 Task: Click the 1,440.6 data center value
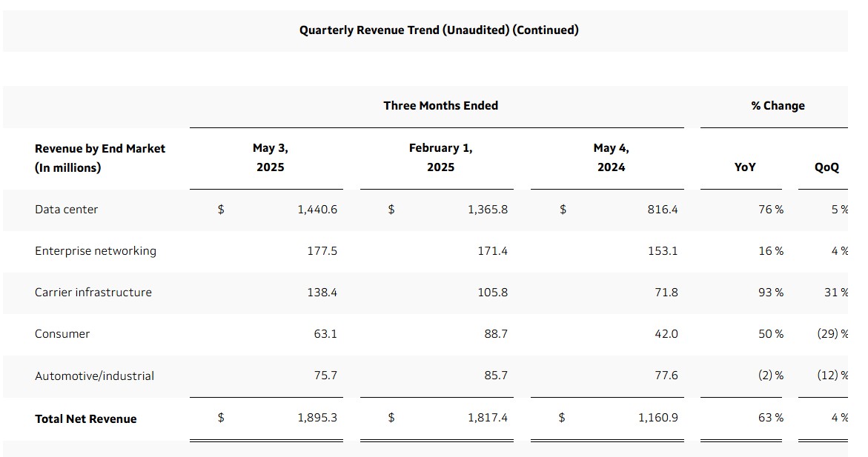(x=317, y=210)
